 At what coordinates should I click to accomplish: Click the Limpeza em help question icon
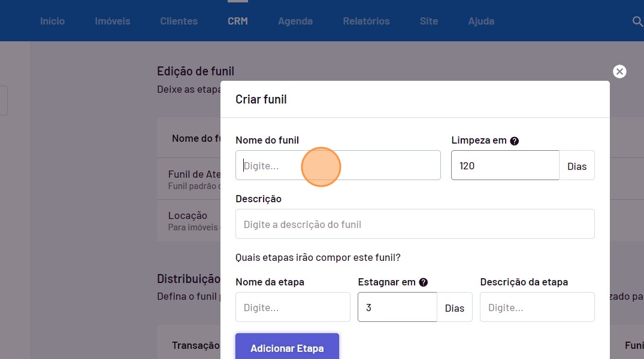[514, 141]
